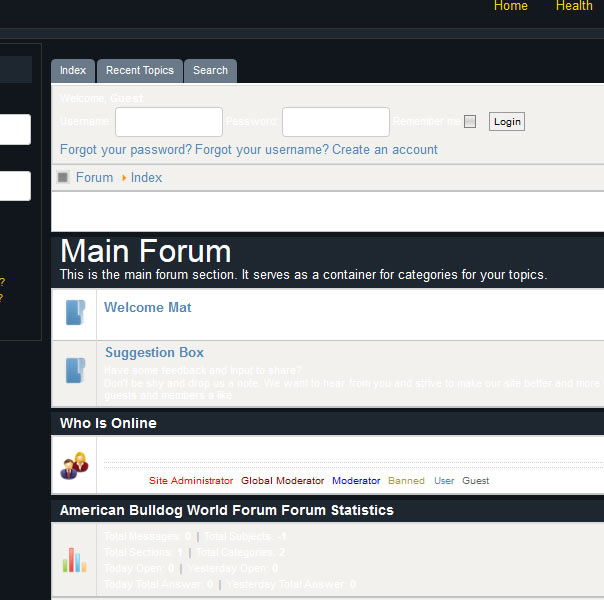Click the Main Forum description text

click(303, 275)
